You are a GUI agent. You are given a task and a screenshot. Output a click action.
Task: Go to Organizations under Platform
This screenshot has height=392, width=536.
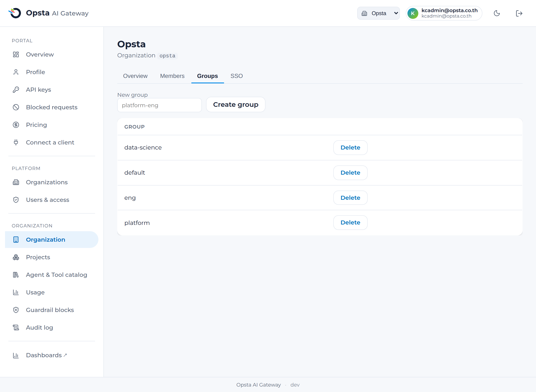coord(52,182)
